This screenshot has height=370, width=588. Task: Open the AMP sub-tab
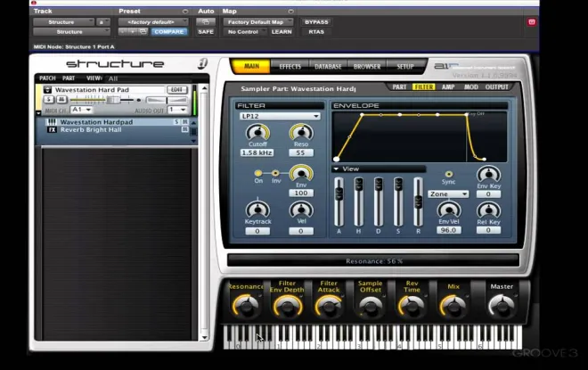pos(448,87)
